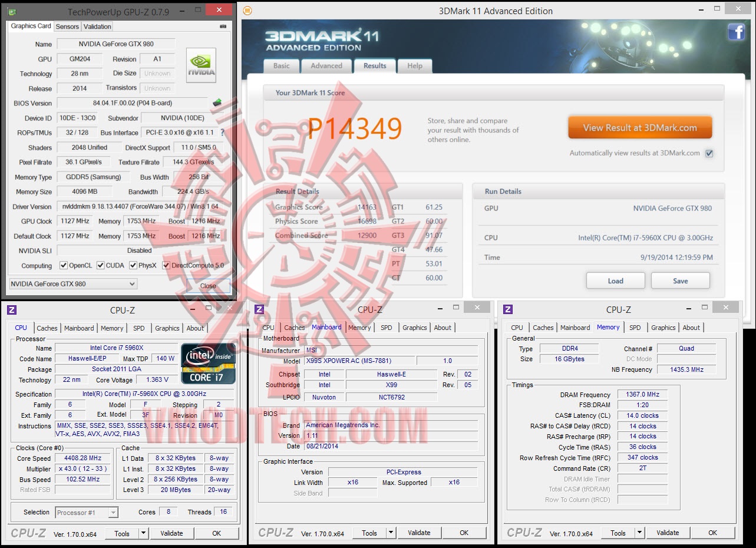The height and width of the screenshot is (548, 756).
Task: Click the Core Speed value 4408.28 MHz
Action: click(x=84, y=458)
